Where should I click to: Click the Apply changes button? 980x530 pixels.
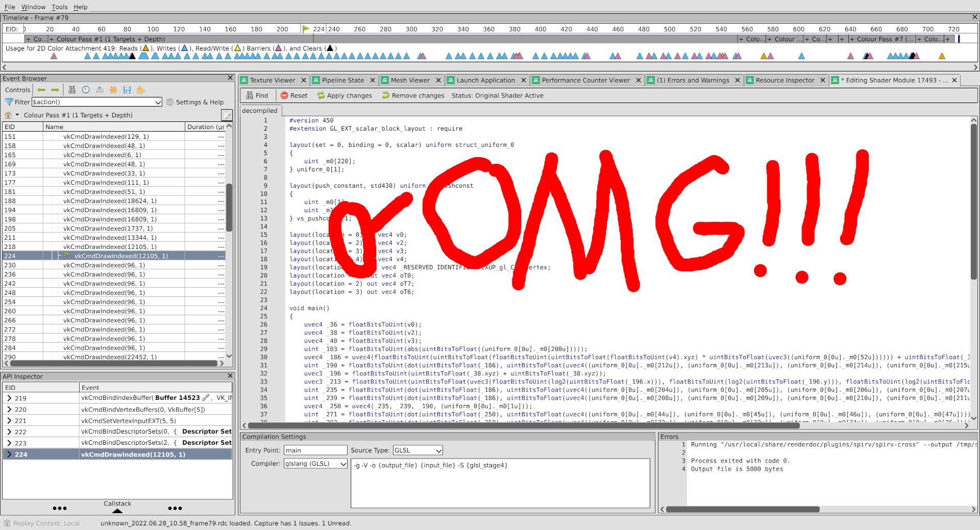click(x=345, y=95)
